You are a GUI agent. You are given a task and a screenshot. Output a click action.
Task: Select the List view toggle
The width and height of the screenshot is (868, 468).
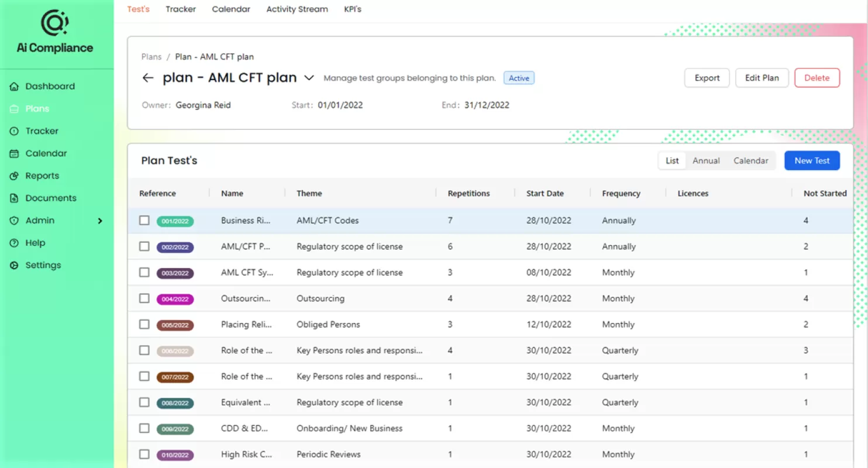pyautogui.click(x=673, y=161)
